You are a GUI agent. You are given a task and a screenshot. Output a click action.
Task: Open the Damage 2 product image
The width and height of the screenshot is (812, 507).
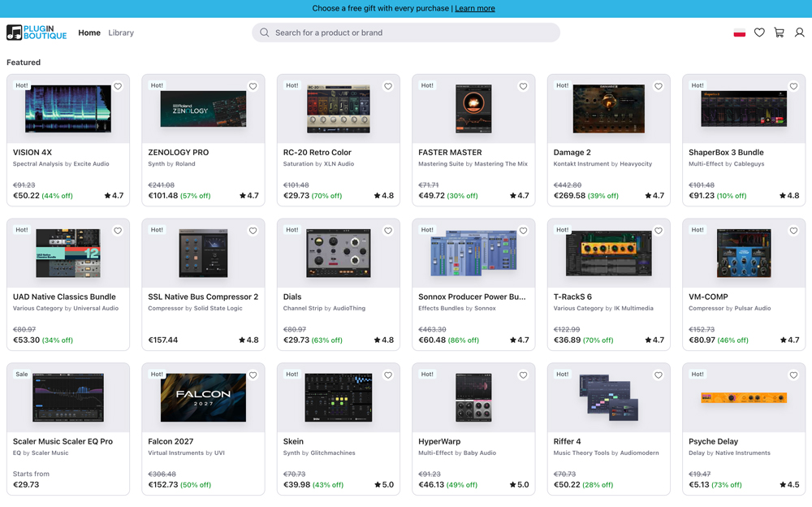pos(608,109)
